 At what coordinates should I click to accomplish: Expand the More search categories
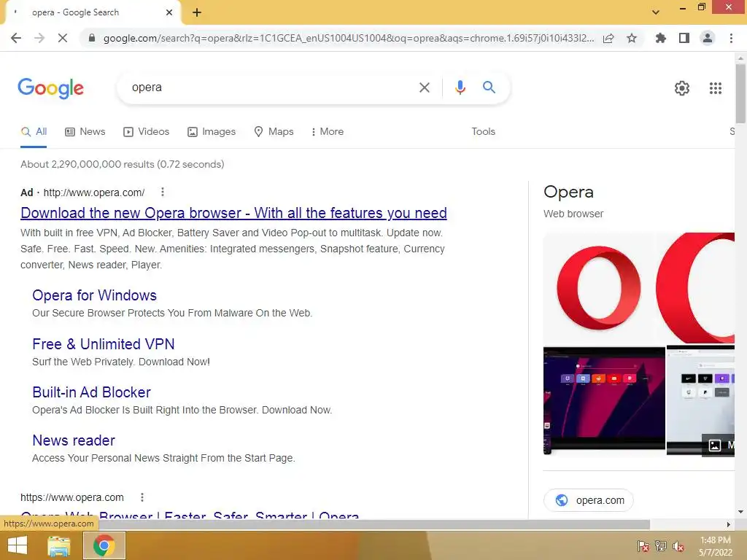coord(328,132)
